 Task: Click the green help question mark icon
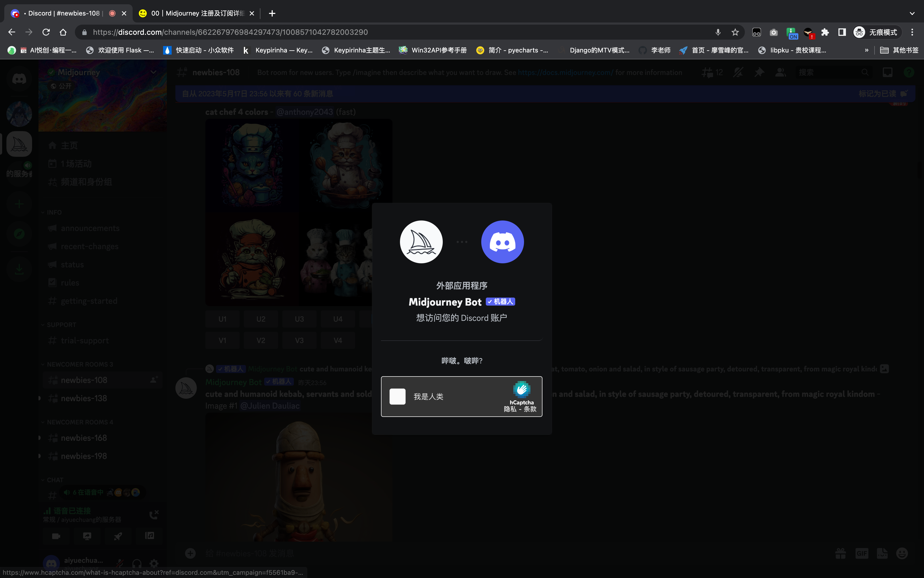tap(909, 72)
